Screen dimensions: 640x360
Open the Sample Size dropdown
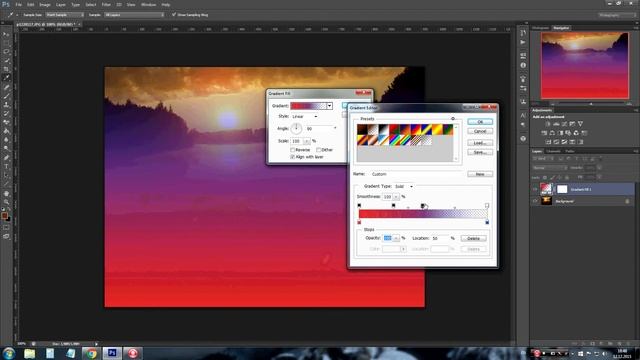click(65, 15)
